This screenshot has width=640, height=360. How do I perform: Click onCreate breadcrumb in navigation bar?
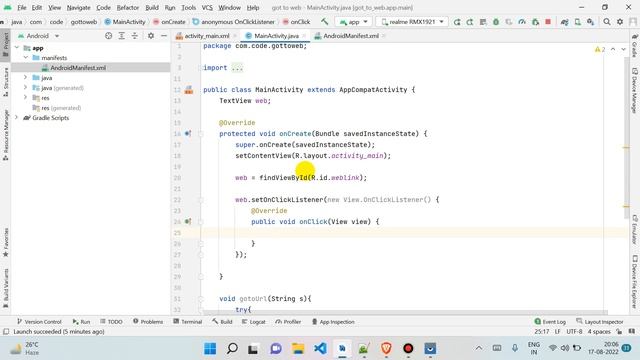[169, 22]
